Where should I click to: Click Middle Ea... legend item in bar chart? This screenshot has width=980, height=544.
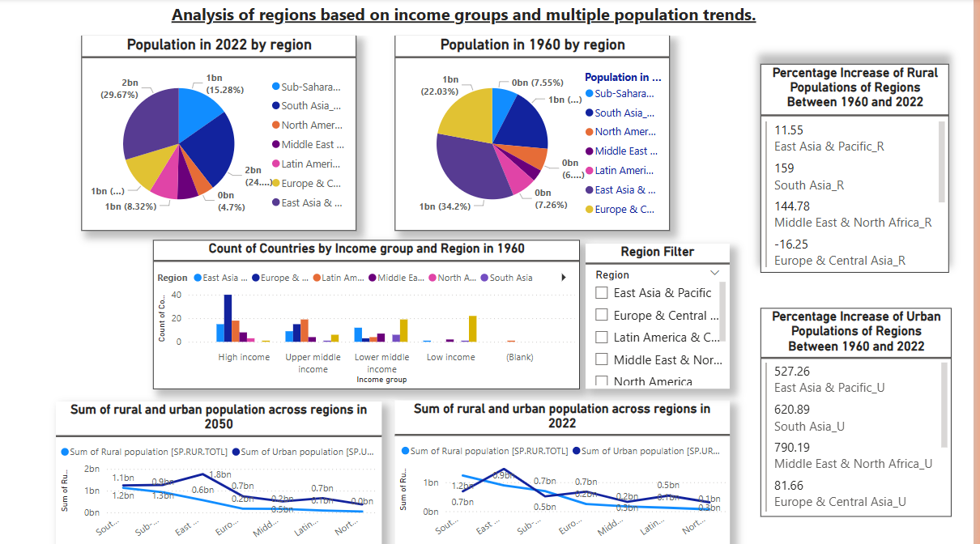[x=397, y=278]
